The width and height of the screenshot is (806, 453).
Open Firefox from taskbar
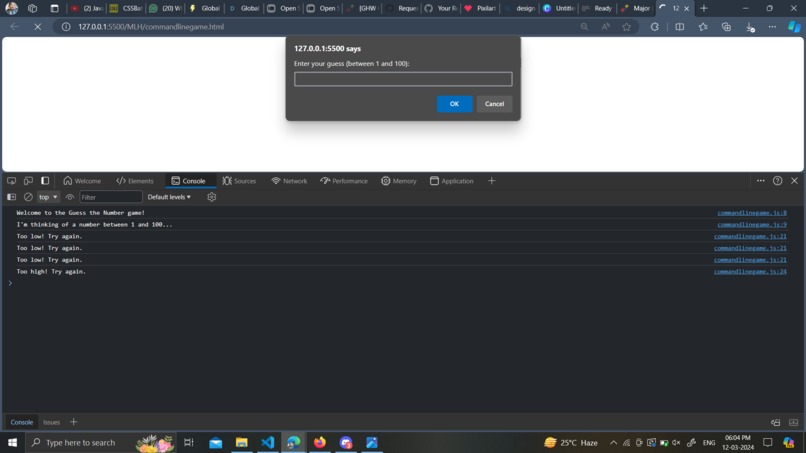(320, 442)
